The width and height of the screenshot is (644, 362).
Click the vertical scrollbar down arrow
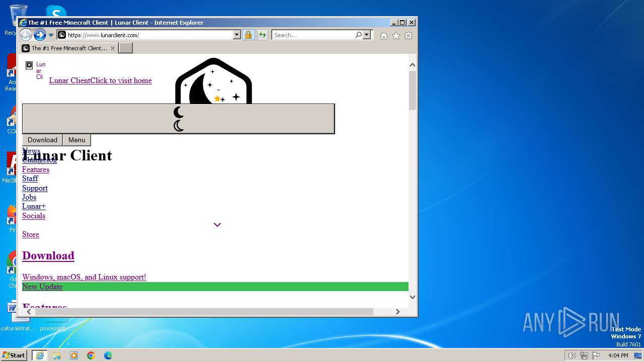coord(413,297)
